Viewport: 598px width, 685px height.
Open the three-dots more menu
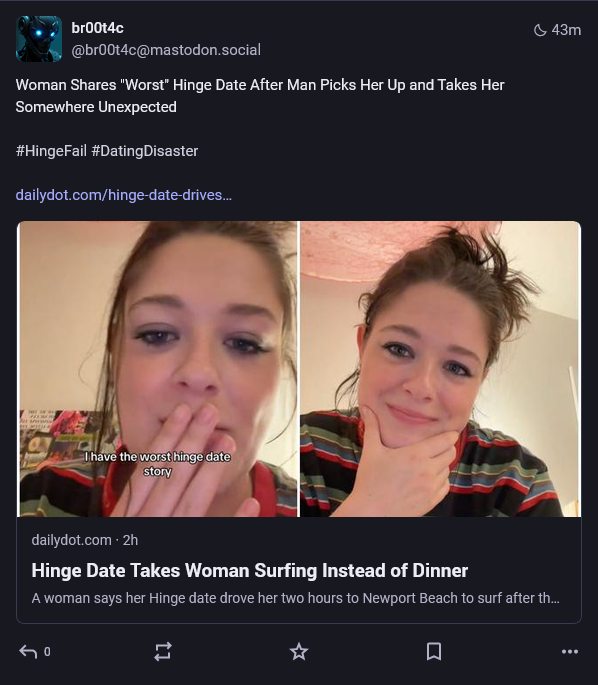pos(570,651)
